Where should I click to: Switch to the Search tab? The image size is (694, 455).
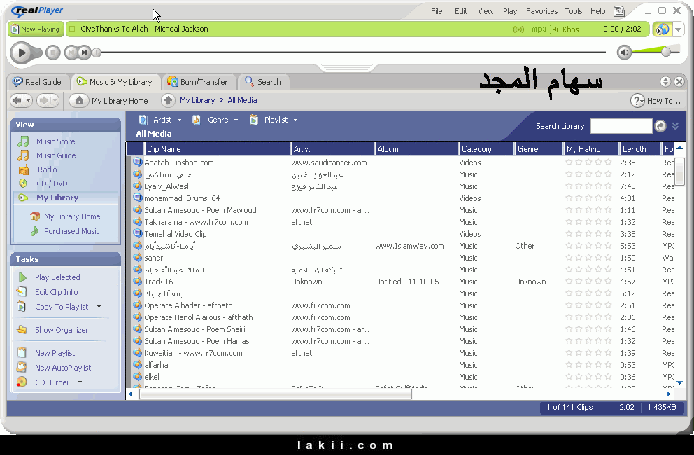click(264, 81)
